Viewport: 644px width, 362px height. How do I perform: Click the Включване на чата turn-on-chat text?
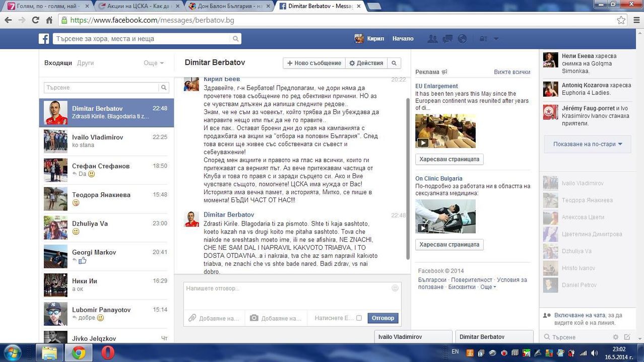pyautogui.click(x=579, y=315)
